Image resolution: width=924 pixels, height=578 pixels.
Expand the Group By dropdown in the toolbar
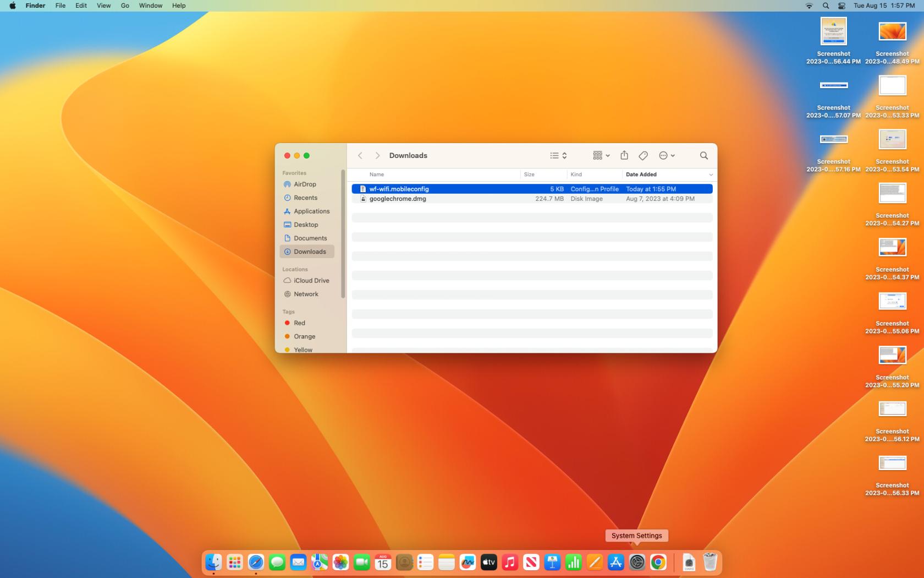[x=601, y=156]
